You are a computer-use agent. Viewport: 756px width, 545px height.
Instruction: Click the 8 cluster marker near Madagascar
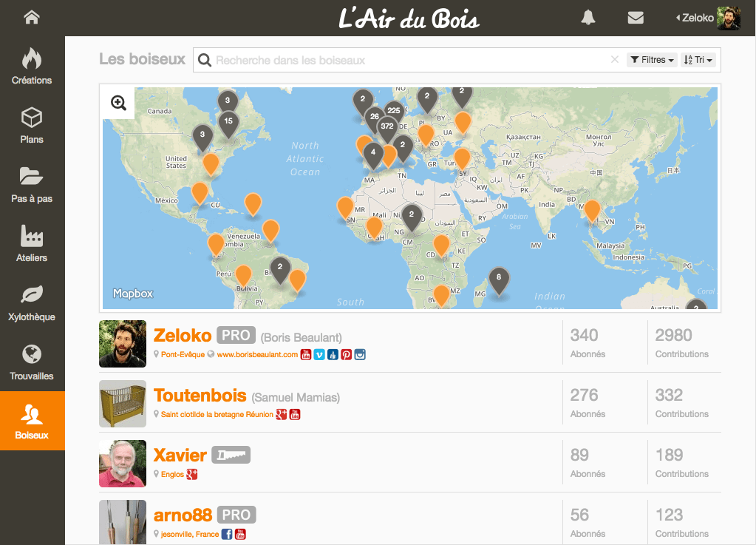point(499,281)
